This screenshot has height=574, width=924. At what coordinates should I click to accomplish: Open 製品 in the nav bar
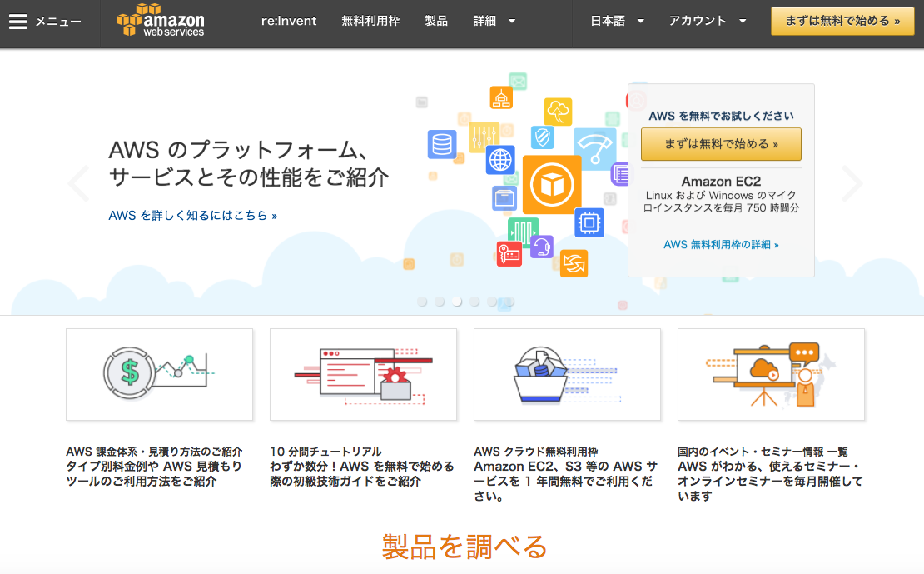436,21
